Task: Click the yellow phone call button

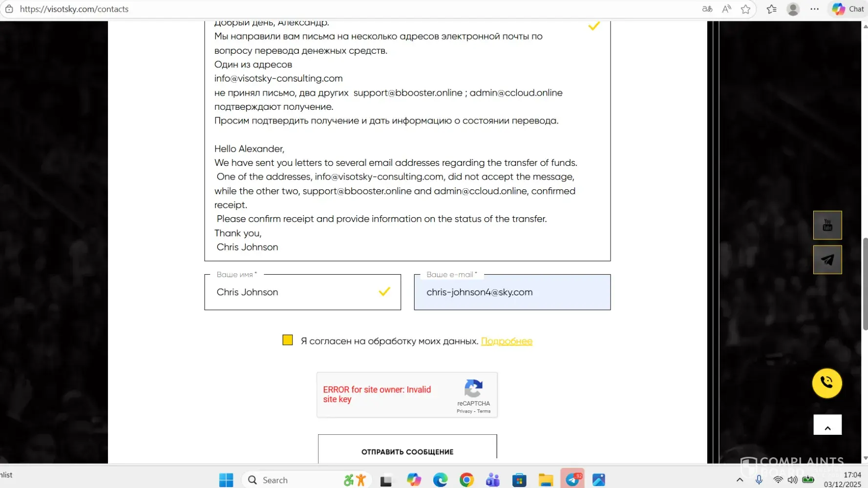Action: click(826, 383)
